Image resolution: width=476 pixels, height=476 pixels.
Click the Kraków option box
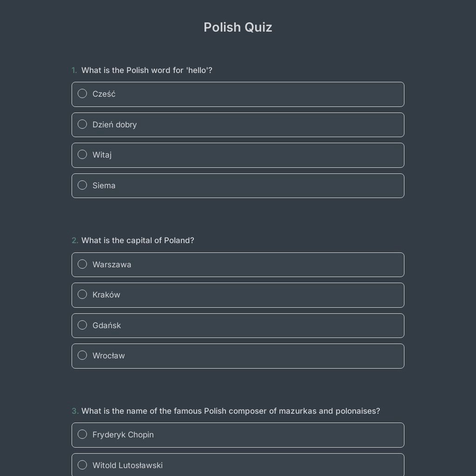tap(238, 295)
